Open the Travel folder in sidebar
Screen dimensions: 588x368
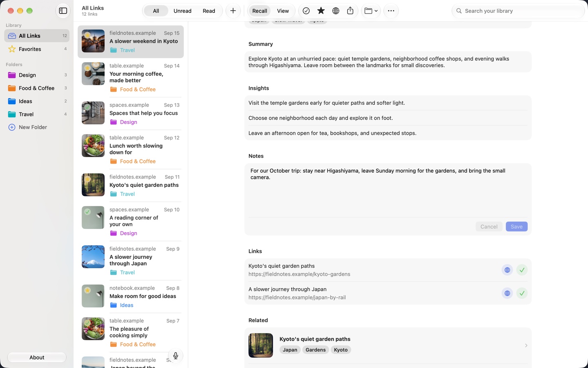coord(37,114)
